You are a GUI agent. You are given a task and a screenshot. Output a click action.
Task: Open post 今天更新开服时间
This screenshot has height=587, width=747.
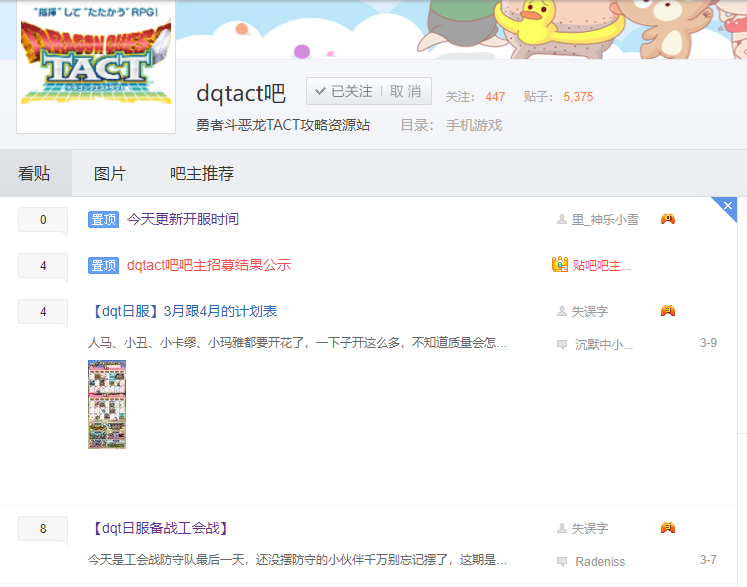(182, 219)
